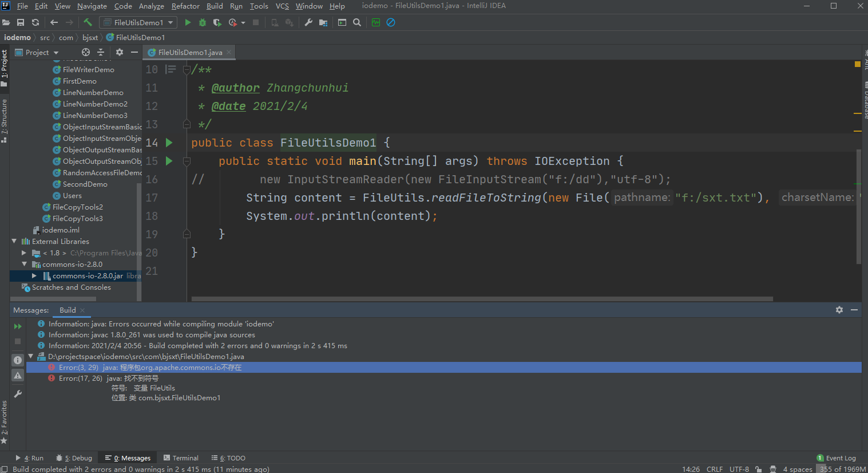Collapse External Libraries node
The width and height of the screenshot is (868, 473).
pyautogui.click(x=14, y=241)
